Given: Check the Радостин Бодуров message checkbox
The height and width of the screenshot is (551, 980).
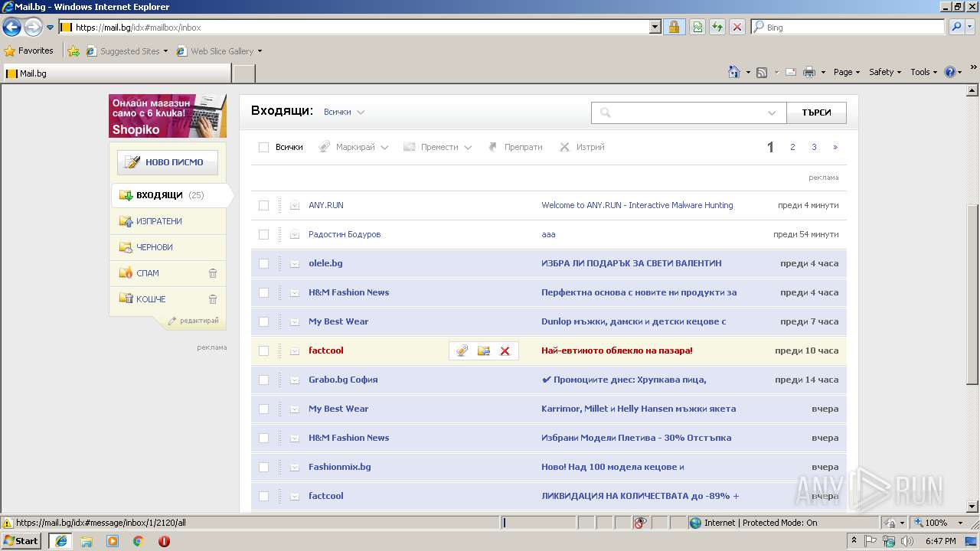Looking at the screenshot, I should pyautogui.click(x=263, y=234).
